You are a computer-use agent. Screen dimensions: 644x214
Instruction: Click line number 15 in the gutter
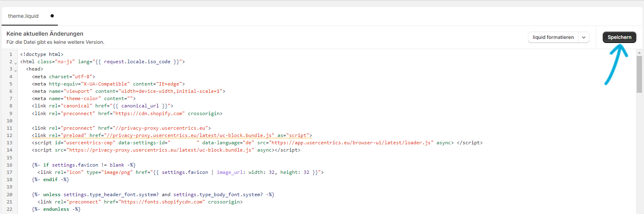click(9, 158)
